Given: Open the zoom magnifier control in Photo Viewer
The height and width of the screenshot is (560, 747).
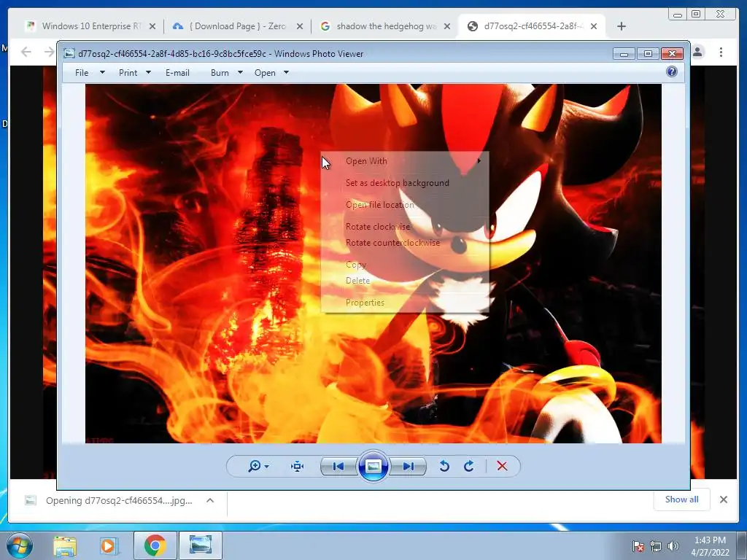Looking at the screenshot, I should [x=255, y=466].
